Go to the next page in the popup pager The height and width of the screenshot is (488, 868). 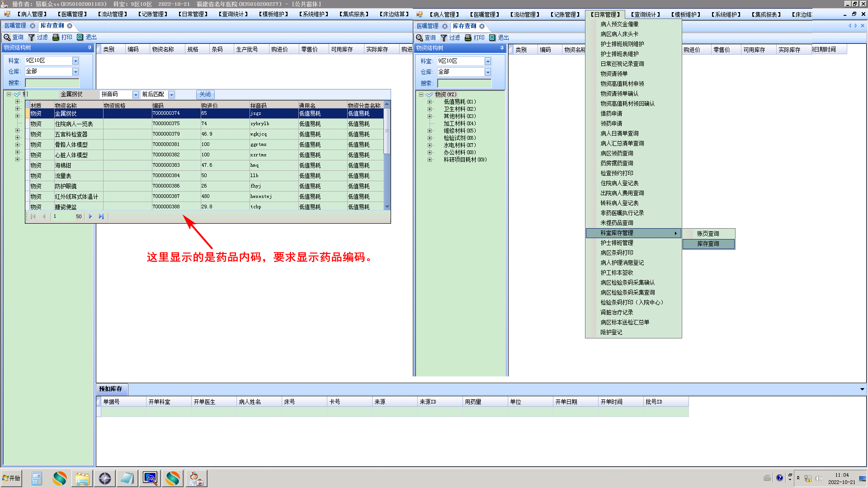coord(90,216)
